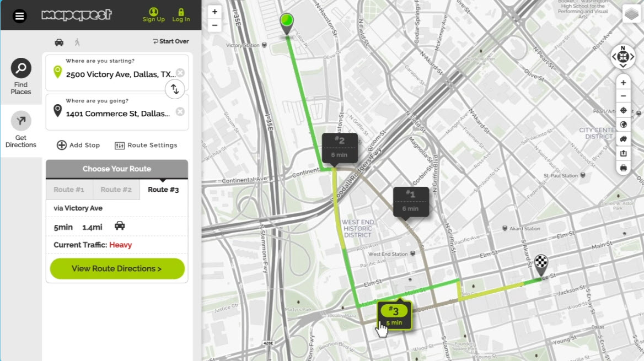Clear the 1401 Commerce St destination field

tap(180, 111)
